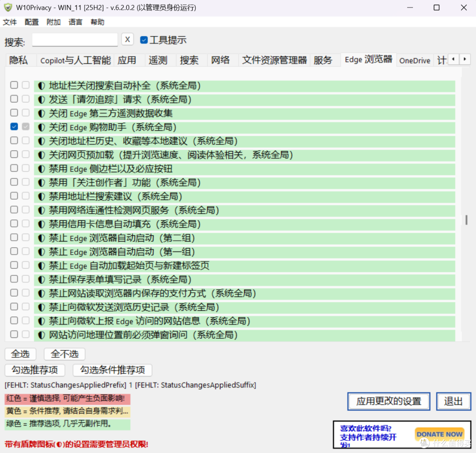Open the 帮助 menu
476x453 pixels.
97,22
